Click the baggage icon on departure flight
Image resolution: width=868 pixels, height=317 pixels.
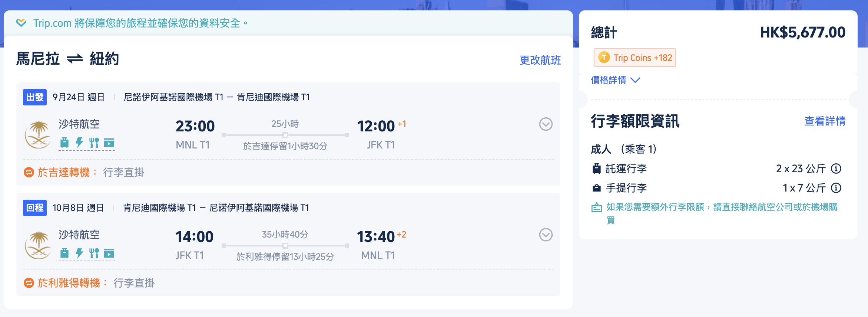point(64,143)
